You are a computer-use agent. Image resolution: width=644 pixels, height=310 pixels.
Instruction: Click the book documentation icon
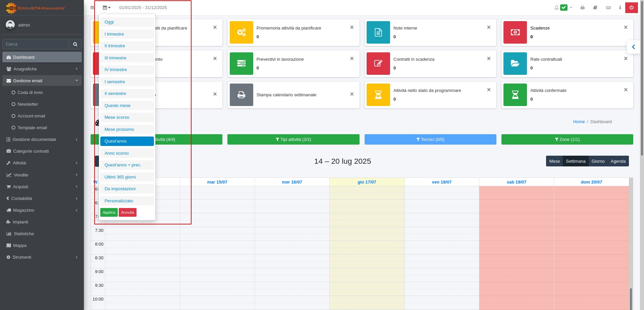coord(595,7)
